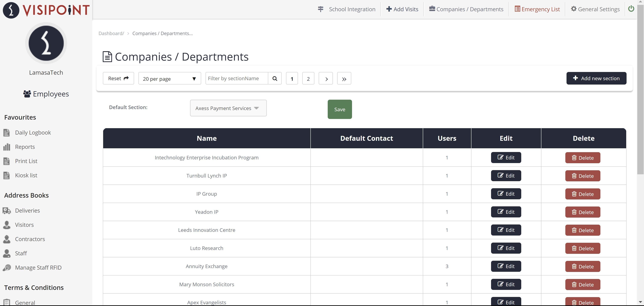The width and height of the screenshot is (644, 306).
Task: Delete the IP Group row
Action: (x=582, y=194)
